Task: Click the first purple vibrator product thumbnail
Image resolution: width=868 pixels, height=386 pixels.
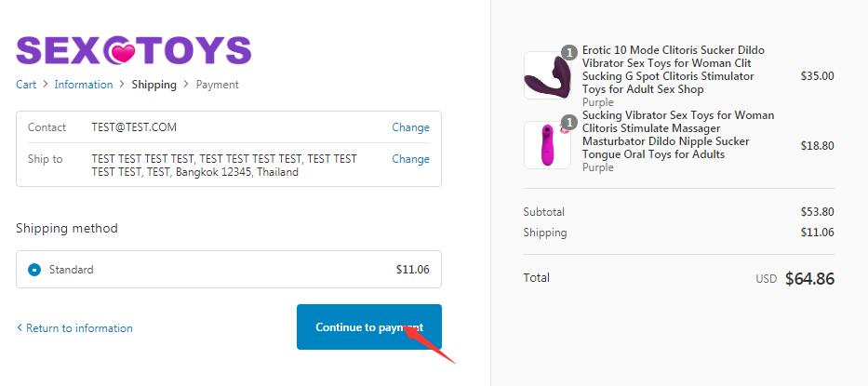Action: [x=547, y=75]
